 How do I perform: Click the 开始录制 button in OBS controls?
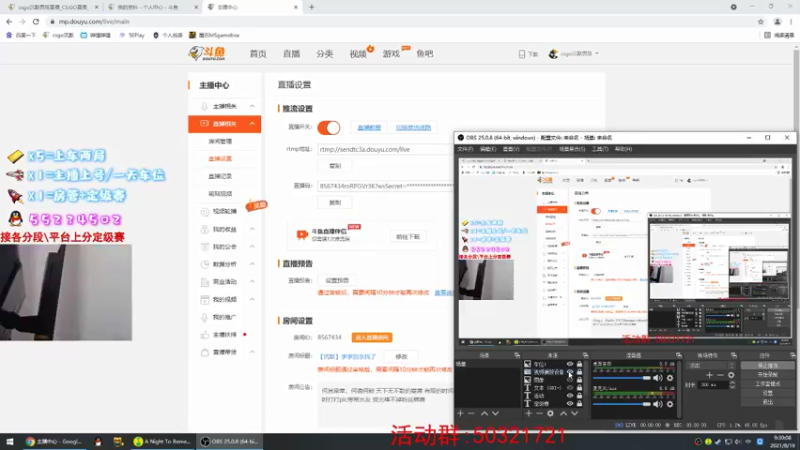pyautogui.click(x=767, y=374)
